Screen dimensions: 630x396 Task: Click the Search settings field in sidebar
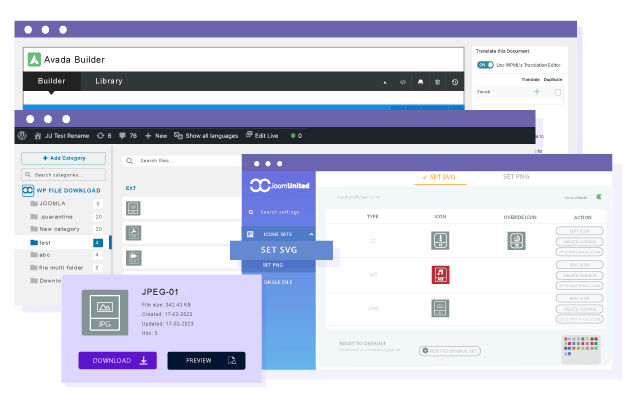click(280, 212)
